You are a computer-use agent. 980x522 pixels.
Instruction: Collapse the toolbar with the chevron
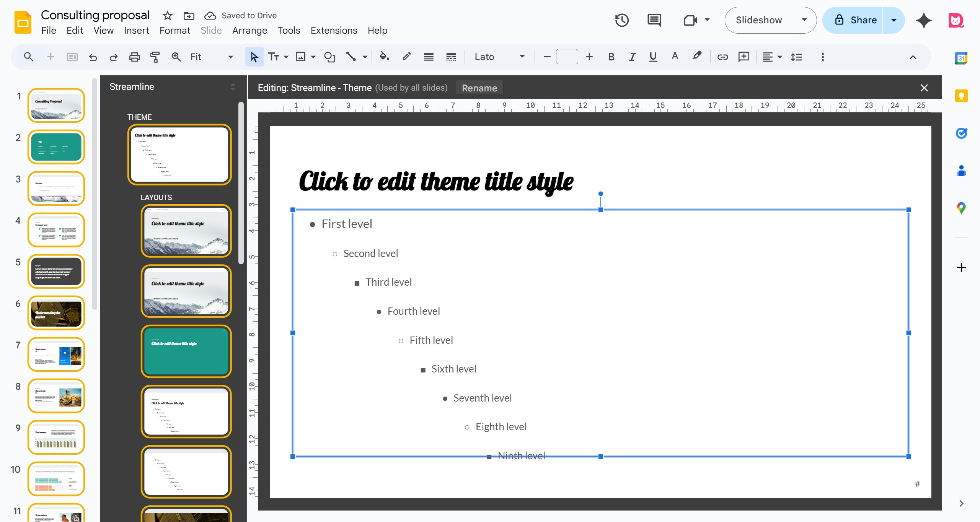coord(913,57)
